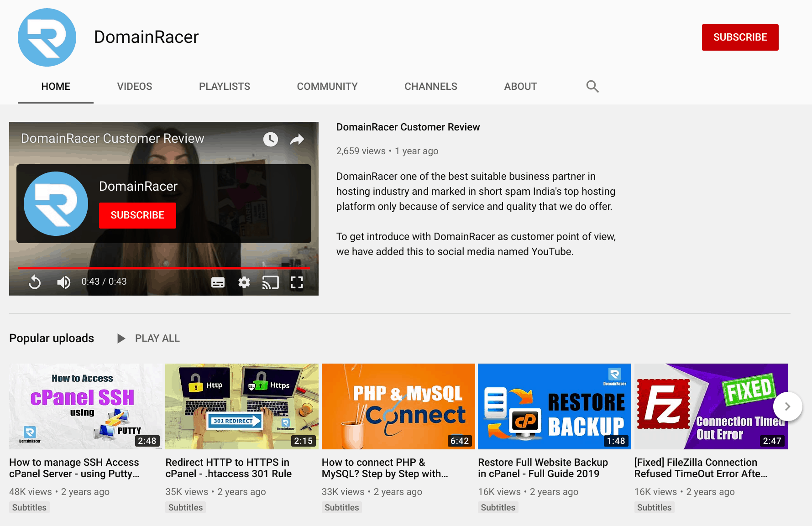Click the '2,659 views • 1 year ago' text
The width and height of the screenshot is (812, 526).
pos(387,151)
